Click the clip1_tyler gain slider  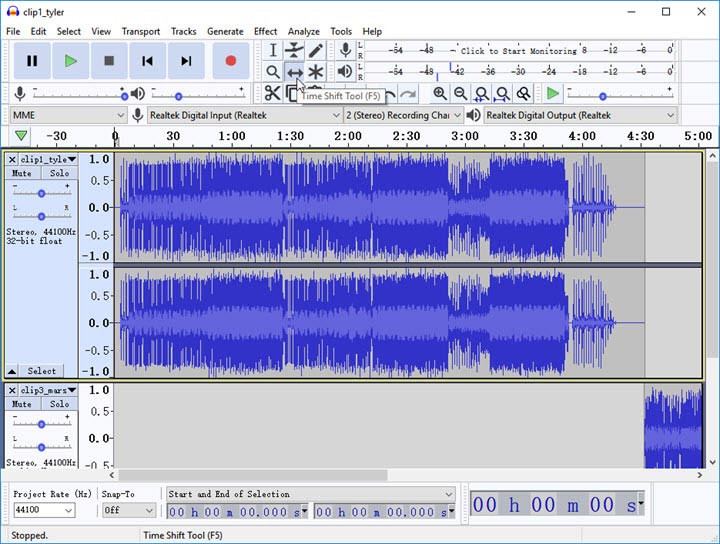coord(41,193)
